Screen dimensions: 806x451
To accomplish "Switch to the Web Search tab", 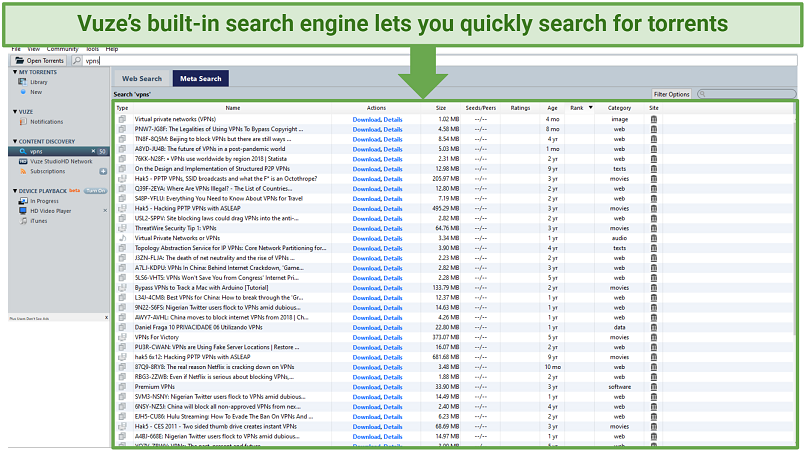I will (142, 79).
